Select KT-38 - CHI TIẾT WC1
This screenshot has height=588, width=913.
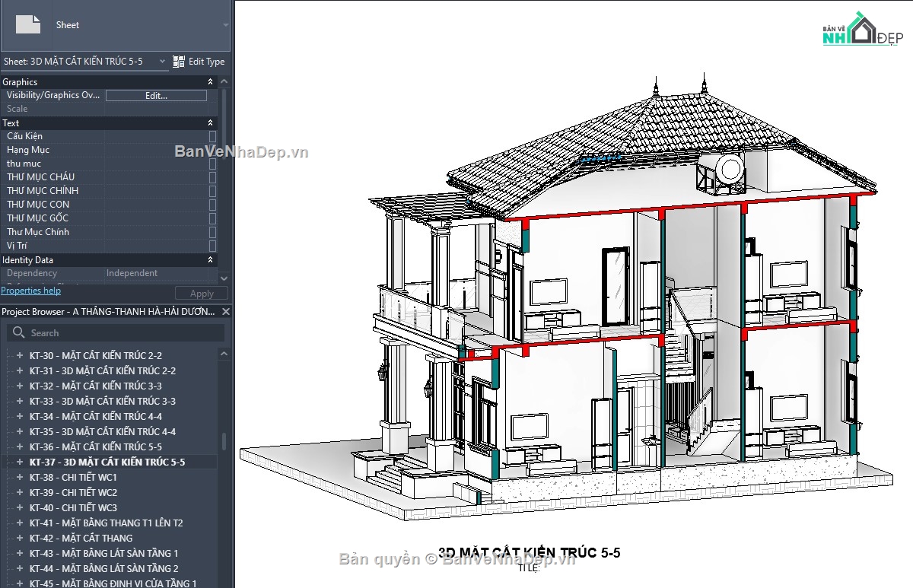[73, 477]
